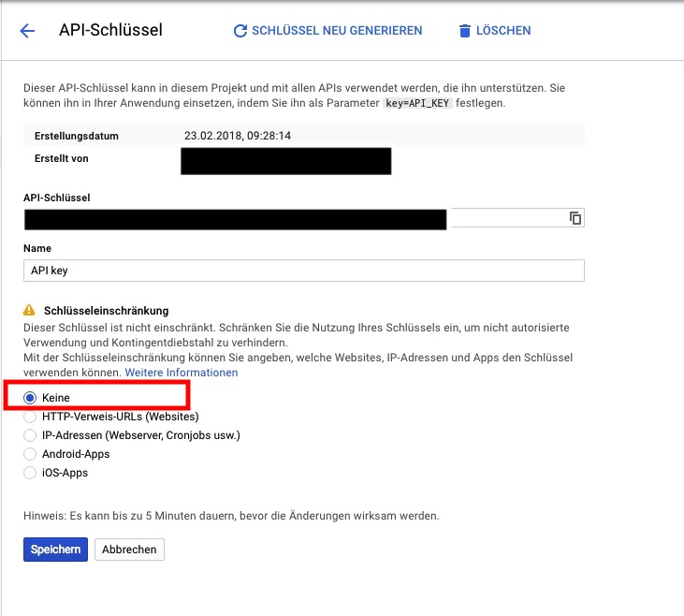Click the creation date 23.02.2018, 09:28:14

238,136
